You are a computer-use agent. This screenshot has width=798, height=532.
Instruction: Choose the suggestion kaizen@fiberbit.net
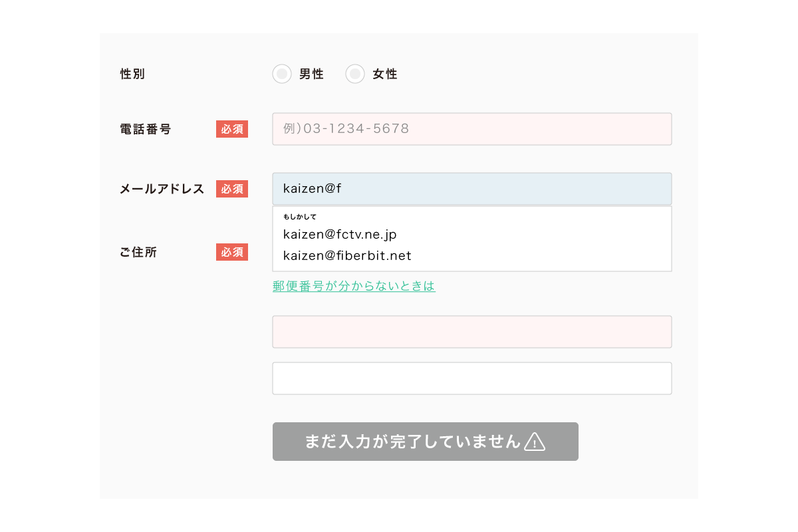[x=347, y=255]
